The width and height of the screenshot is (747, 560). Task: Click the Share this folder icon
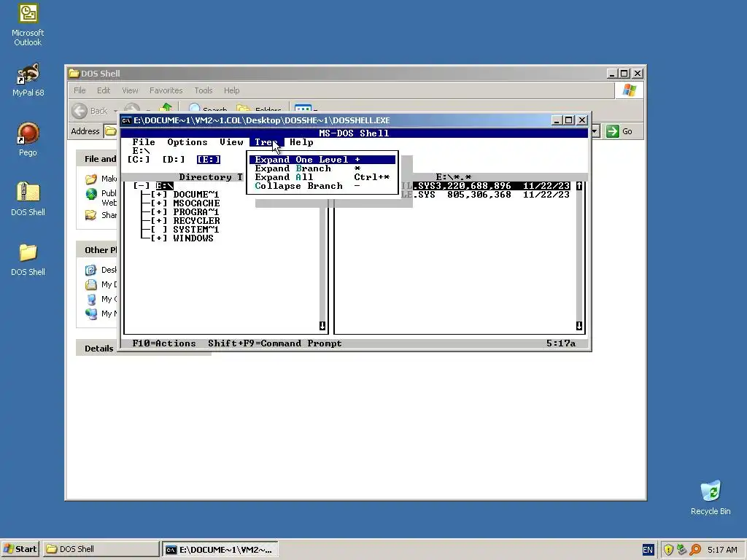(x=91, y=215)
